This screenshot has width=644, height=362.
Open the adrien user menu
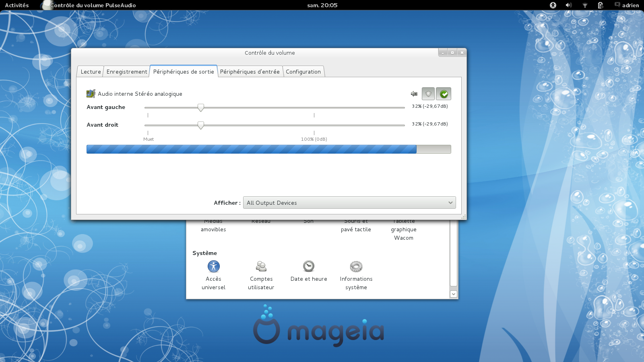(x=627, y=5)
